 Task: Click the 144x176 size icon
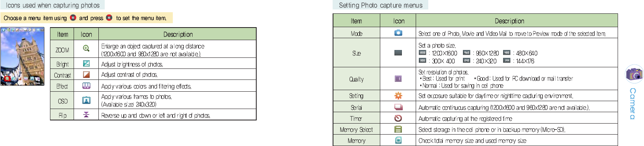[x=507, y=61]
